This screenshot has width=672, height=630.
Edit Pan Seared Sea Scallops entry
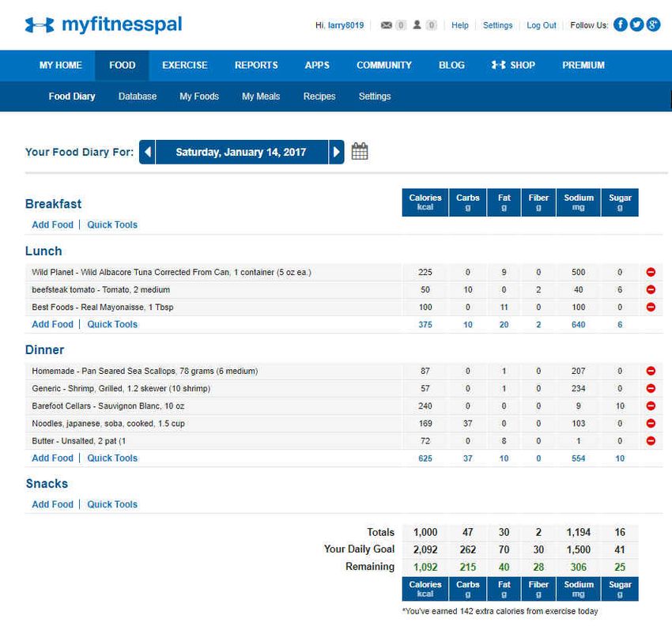(145, 372)
